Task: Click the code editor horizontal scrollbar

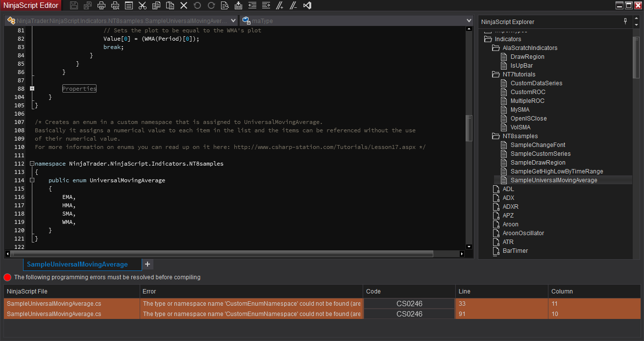Action: click(x=222, y=254)
